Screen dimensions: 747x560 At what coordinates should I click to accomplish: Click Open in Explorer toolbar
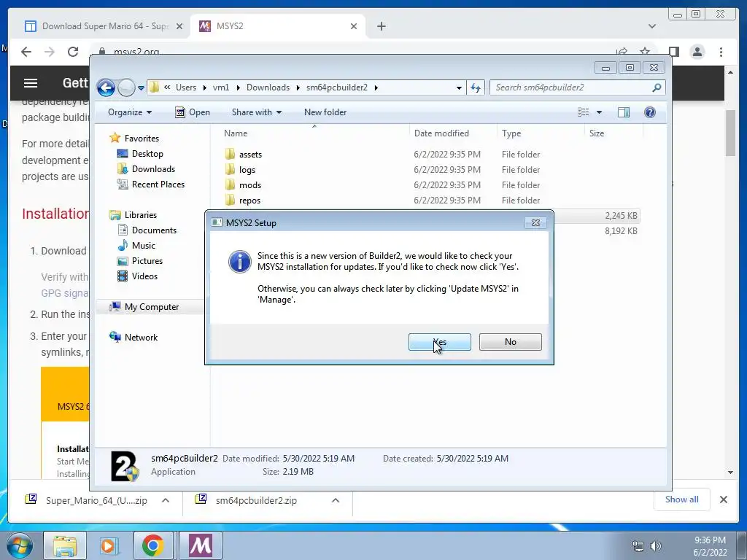193,112
